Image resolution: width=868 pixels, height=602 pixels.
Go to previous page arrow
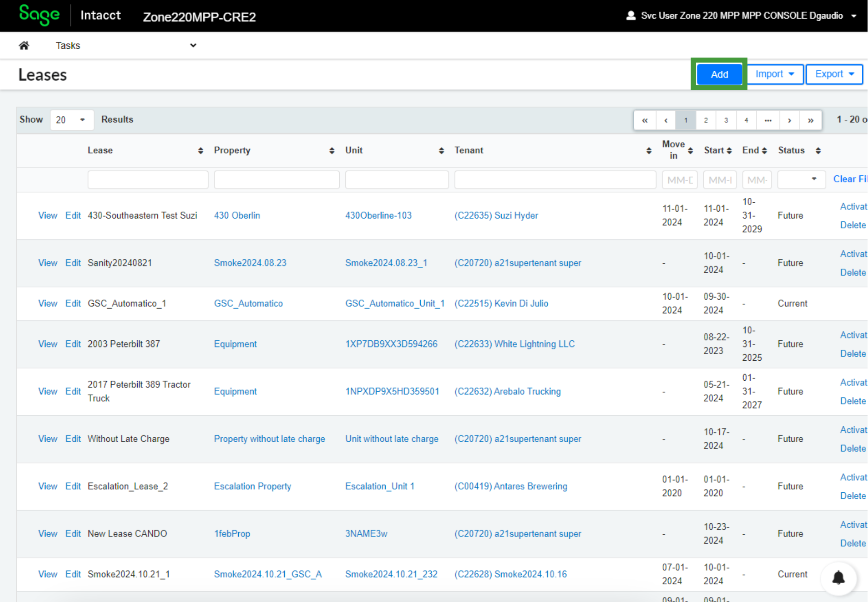666,120
